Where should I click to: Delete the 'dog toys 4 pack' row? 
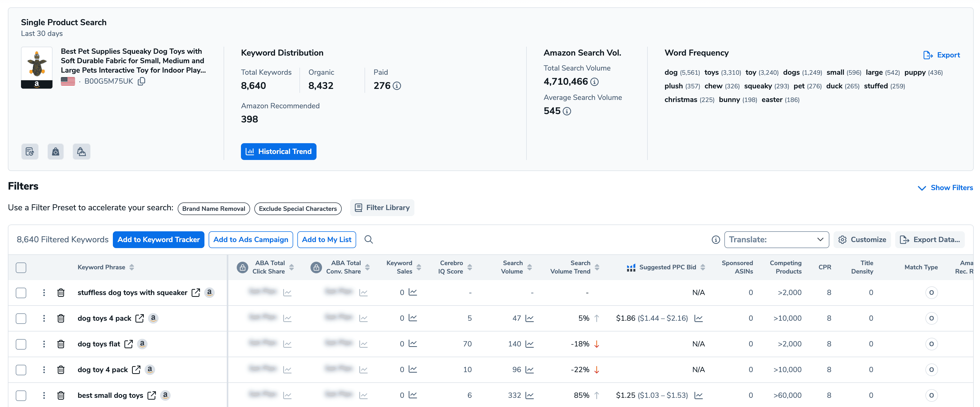coord(61,318)
